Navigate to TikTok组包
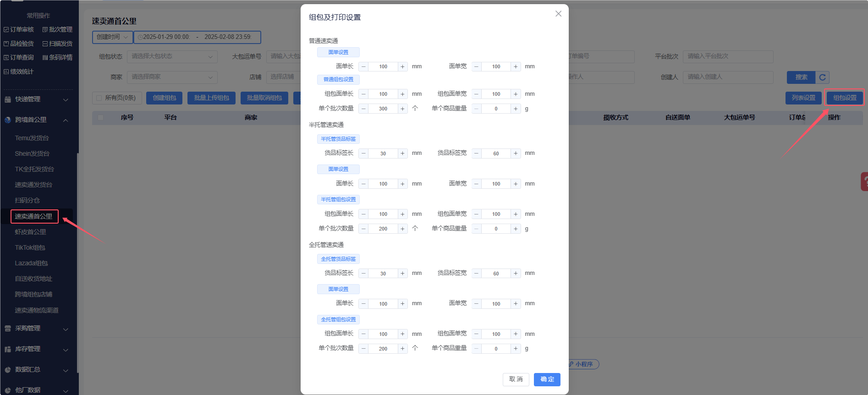This screenshot has height=395, width=868. tap(30, 247)
